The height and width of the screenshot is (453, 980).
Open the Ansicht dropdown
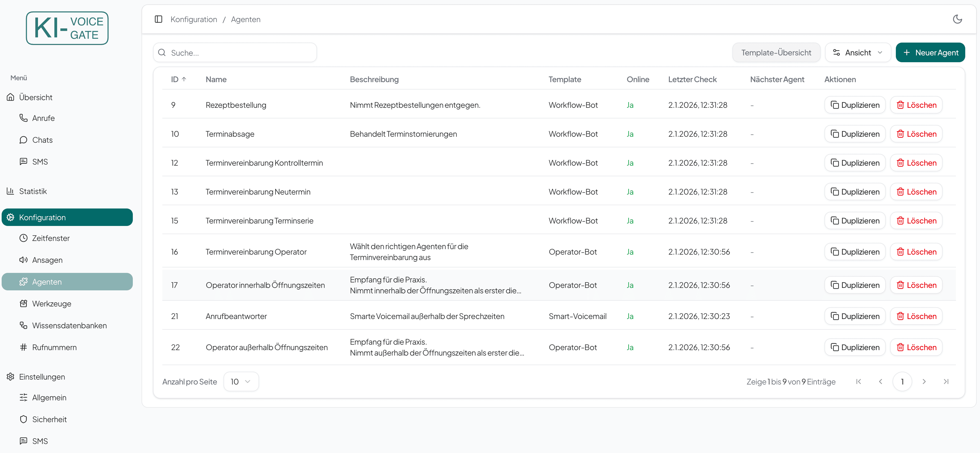tap(858, 52)
